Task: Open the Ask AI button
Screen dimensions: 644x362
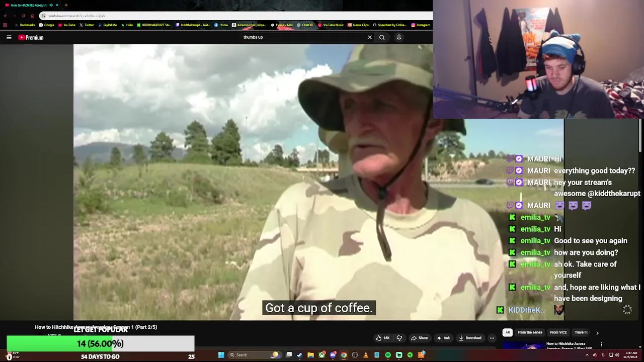Action: coord(443,338)
